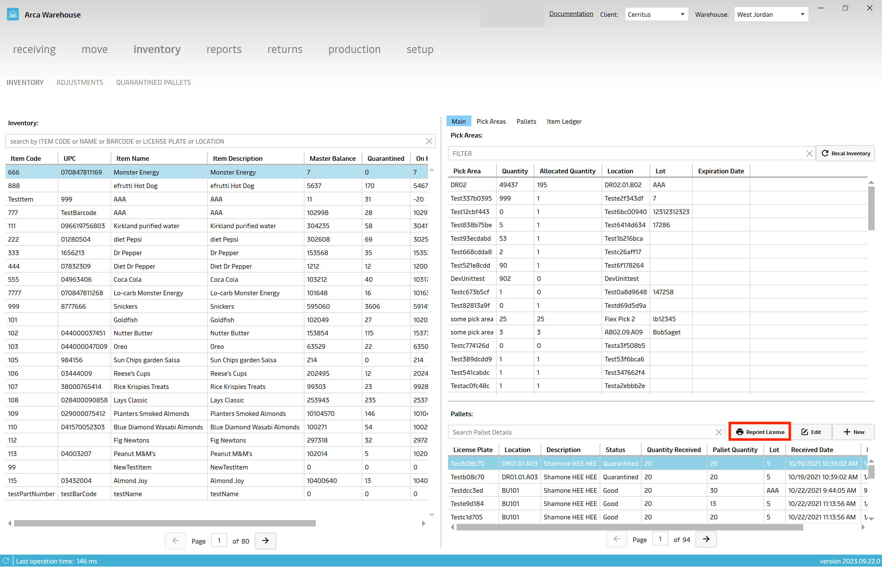Clear the Search Pallet Details field
Viewport: 882px width, 588px height.
[718, 432]
